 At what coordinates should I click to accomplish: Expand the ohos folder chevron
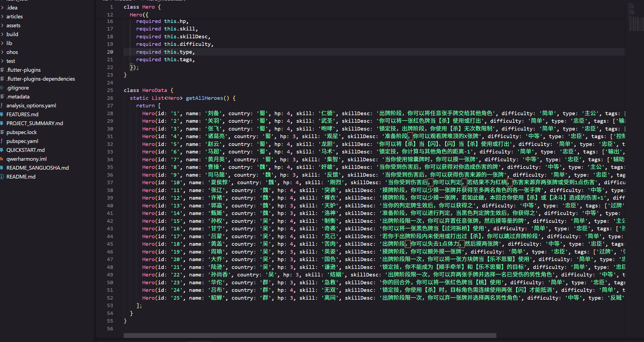coord(2,52)
